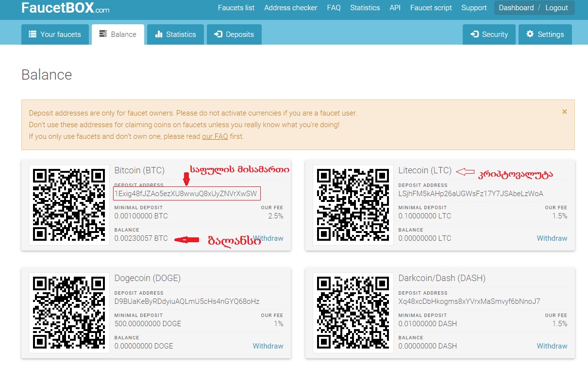Click the 0.00000000 DASH balance value
The height and width of the screenshot is (366, 588).
428,346
